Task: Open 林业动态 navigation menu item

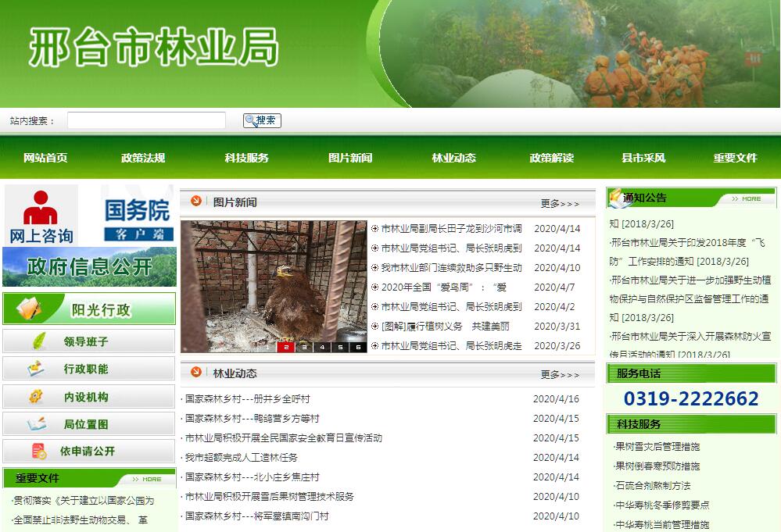Action: click(453, 158)
